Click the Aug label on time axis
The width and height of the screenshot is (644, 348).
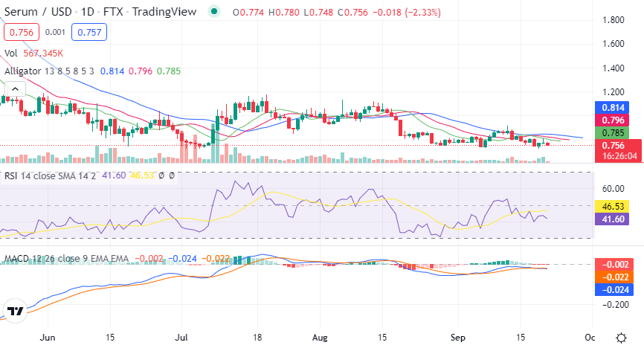tap(320, 338)
